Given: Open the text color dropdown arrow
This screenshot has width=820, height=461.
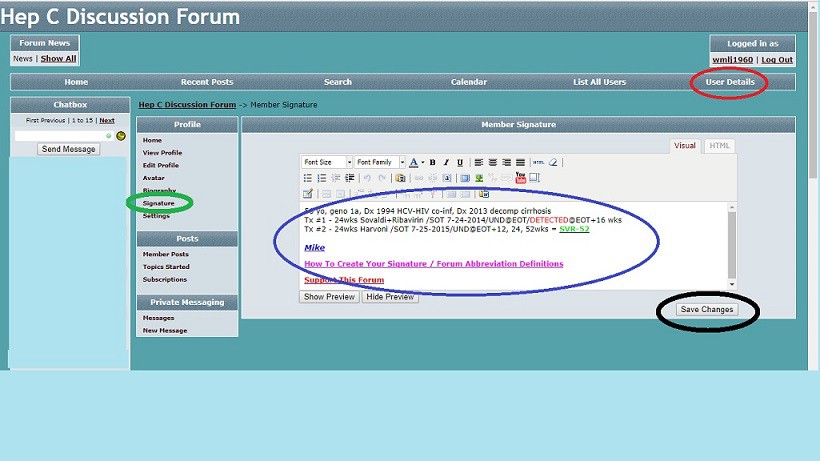Looking at the screenshot, I should click(x=422, y=163).
